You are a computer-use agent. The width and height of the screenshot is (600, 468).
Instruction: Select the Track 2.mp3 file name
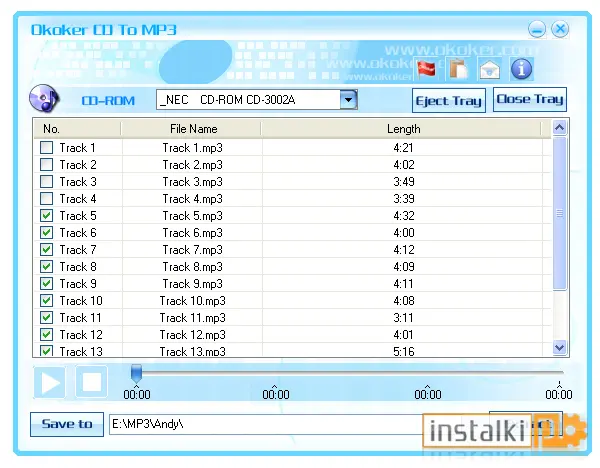[192, 165]
